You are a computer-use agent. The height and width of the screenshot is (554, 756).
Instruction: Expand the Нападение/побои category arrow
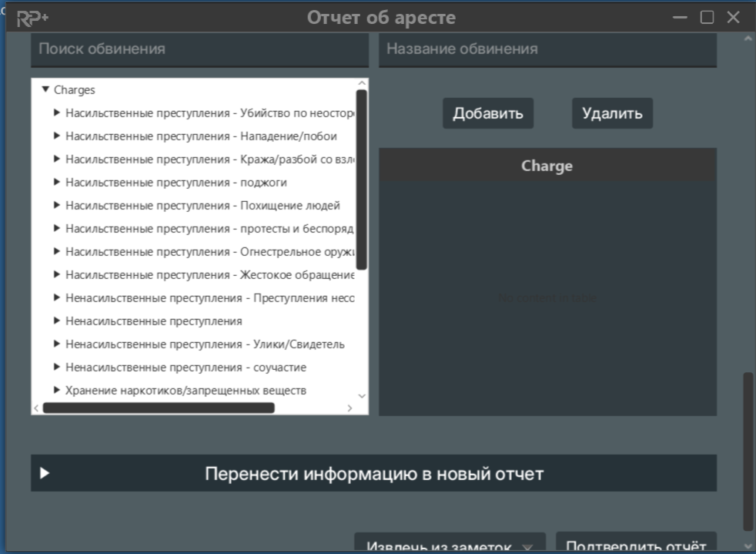(57, 136)
